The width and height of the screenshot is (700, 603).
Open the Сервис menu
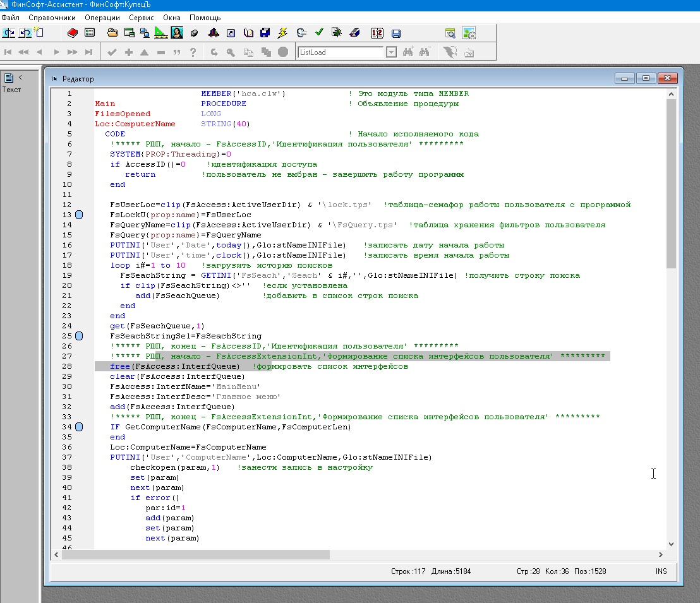[x=141, y=18]
